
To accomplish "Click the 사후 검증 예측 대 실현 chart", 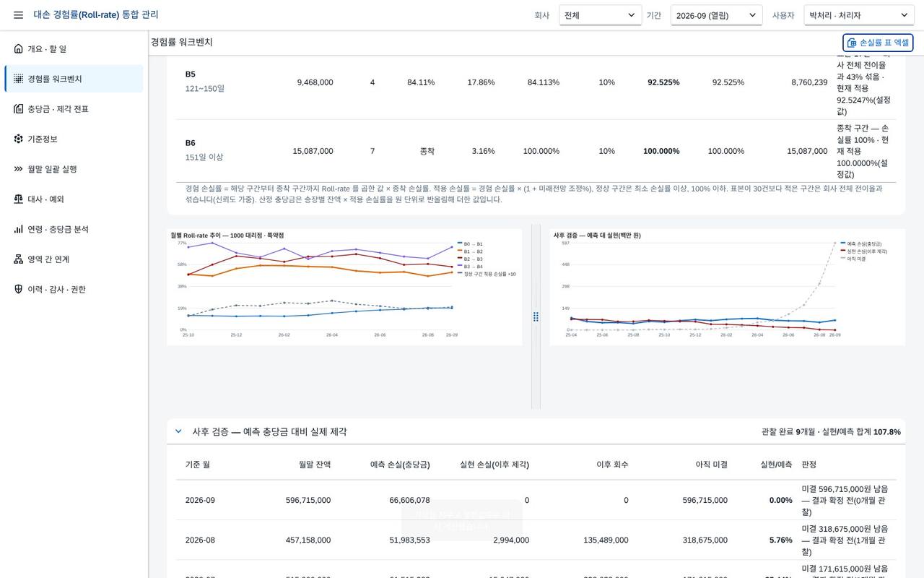I will 727,287.
